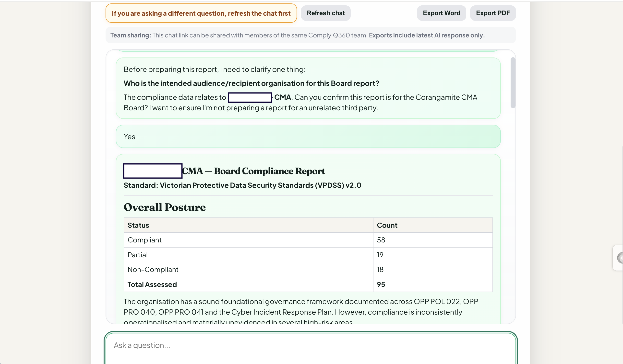Select the 'Yes' reply message
The image size is (623, 364).
308,136
